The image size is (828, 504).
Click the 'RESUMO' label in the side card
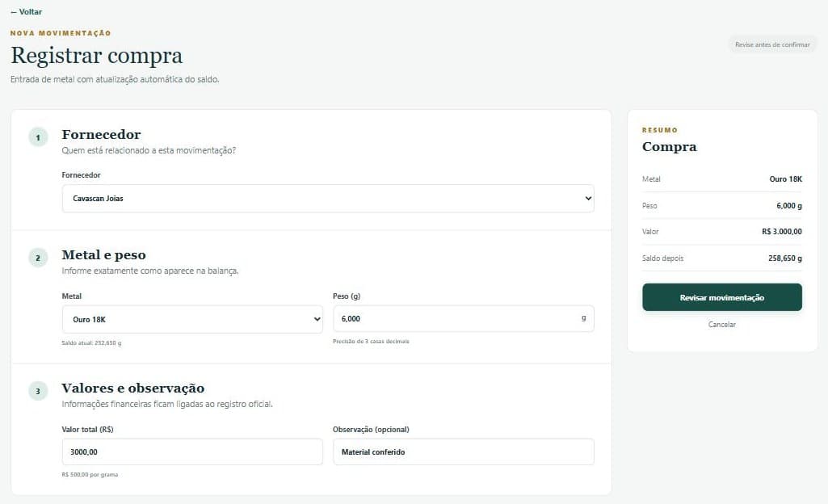[659, 130]
